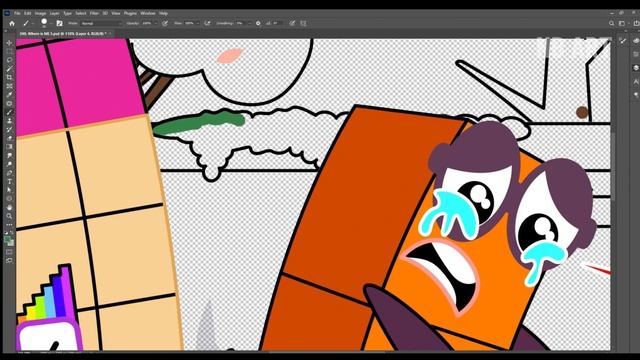Select the History Brush tool

pyautogui.click(x=9, y=129)
